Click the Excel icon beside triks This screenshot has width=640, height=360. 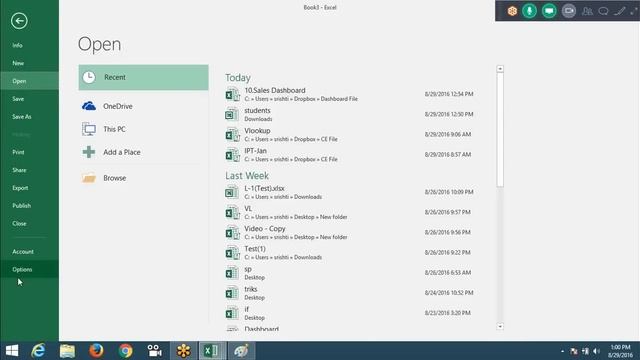click(x=232, y=293)
